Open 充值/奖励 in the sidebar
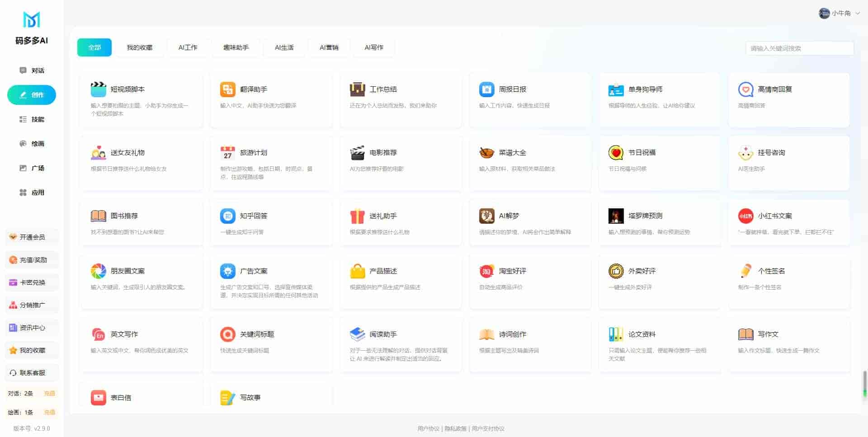The image size is (868, 437). (x=32, y=260)
